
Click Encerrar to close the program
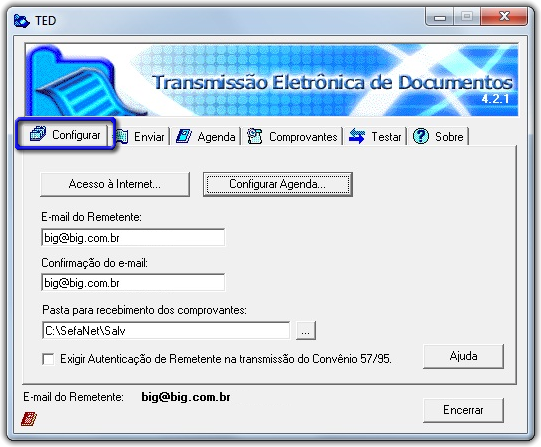463,410
